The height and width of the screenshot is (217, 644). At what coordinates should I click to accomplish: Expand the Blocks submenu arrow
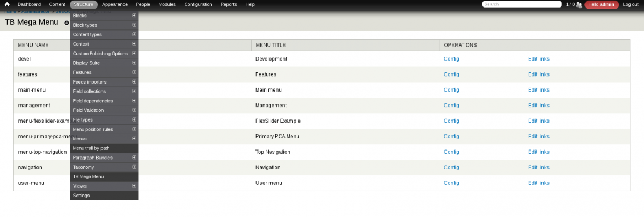(x=134, y=16)
